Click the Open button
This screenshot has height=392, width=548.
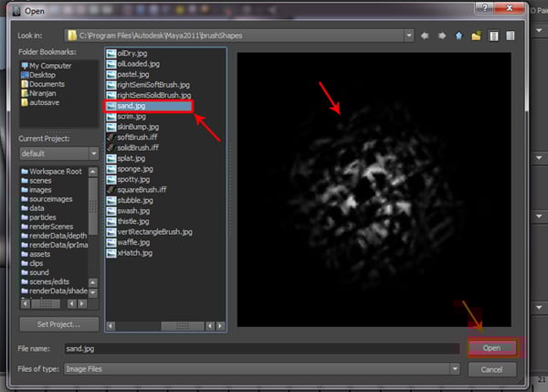(491, 348)
